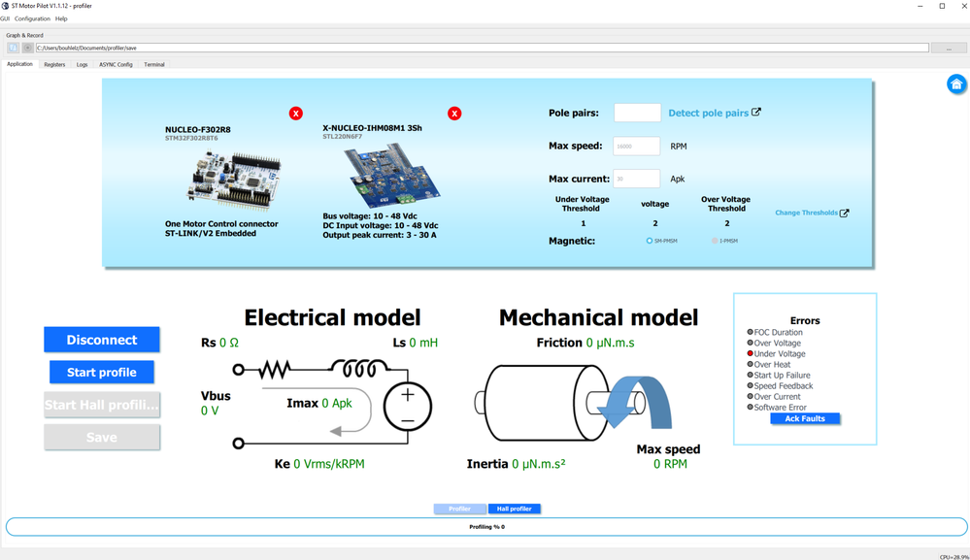Switch to the Application tab
Viewport: 970px width, 560px height.
(x=19, y=64)
